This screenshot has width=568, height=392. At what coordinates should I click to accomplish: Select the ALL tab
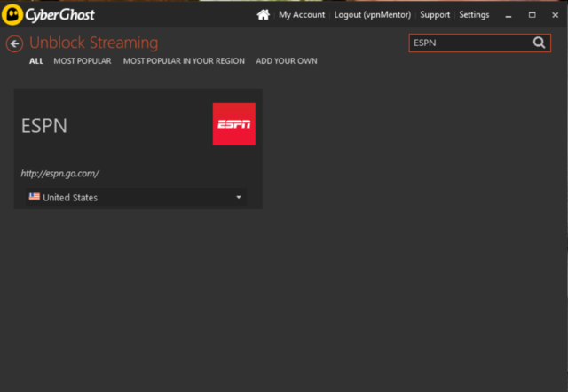pyautogui.click(x=36, y=61)
